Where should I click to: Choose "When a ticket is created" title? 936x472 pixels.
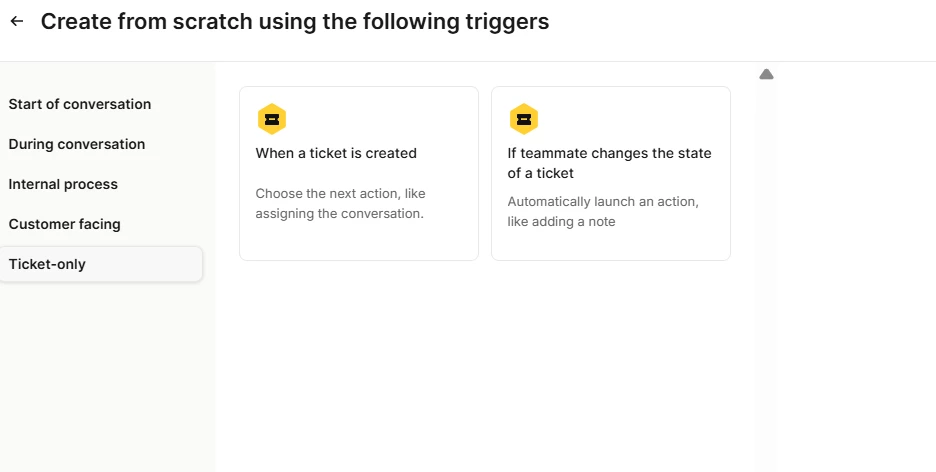pos(336,153)
